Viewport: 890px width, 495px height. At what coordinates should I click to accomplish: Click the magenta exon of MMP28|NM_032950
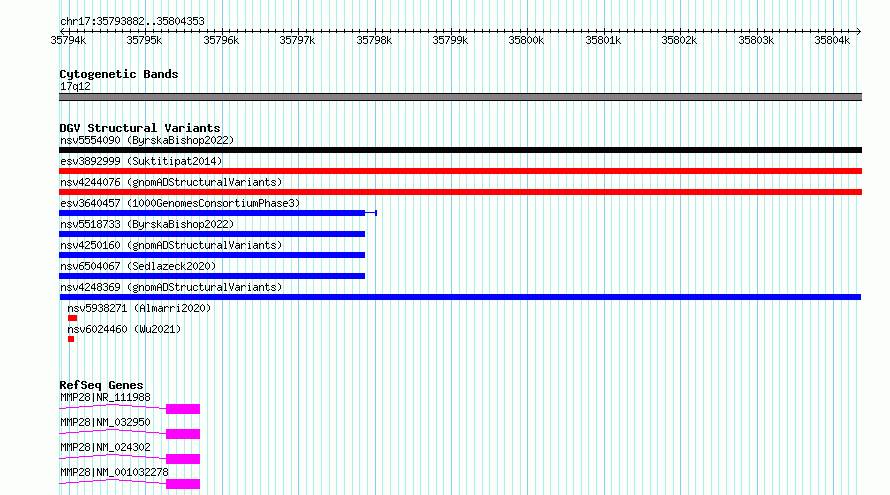[x=183, y=434]
